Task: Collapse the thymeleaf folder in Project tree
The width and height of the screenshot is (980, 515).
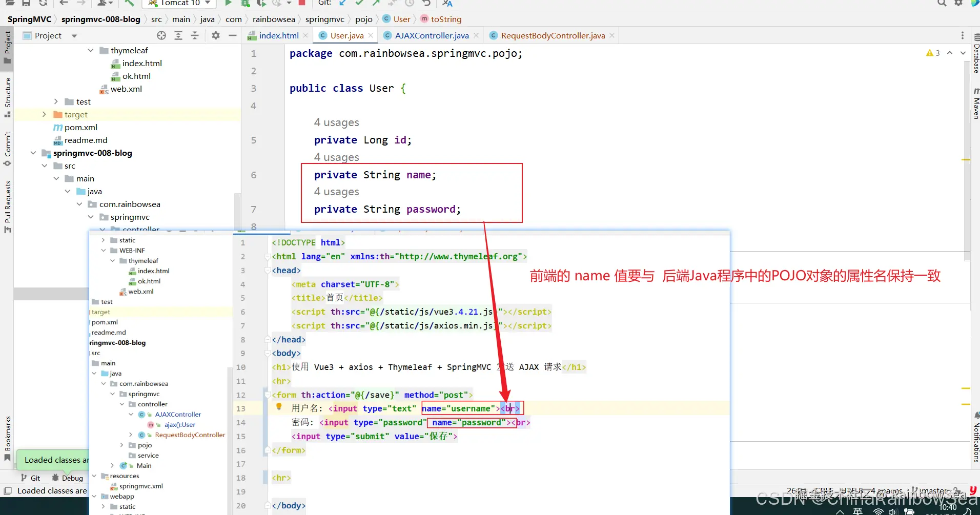Action: pos(91,50)
